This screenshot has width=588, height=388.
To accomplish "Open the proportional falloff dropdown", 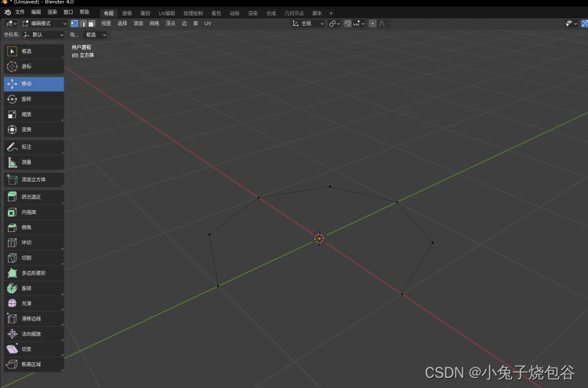I will 383,24.
